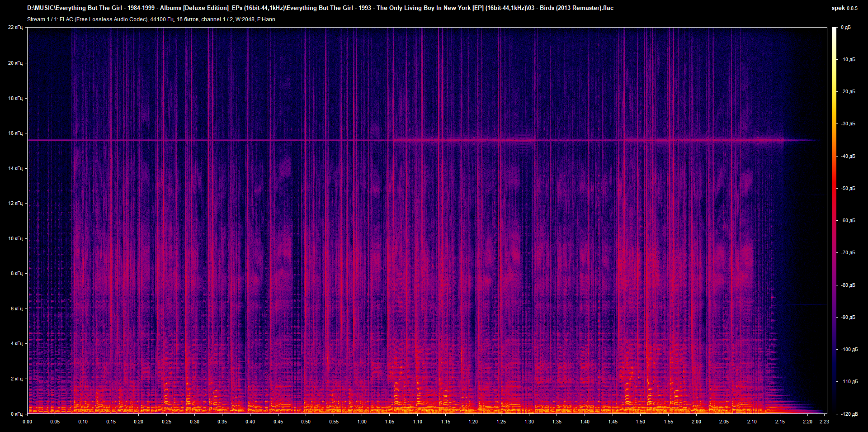Click the '0:55' time axis label

point(334,422)
